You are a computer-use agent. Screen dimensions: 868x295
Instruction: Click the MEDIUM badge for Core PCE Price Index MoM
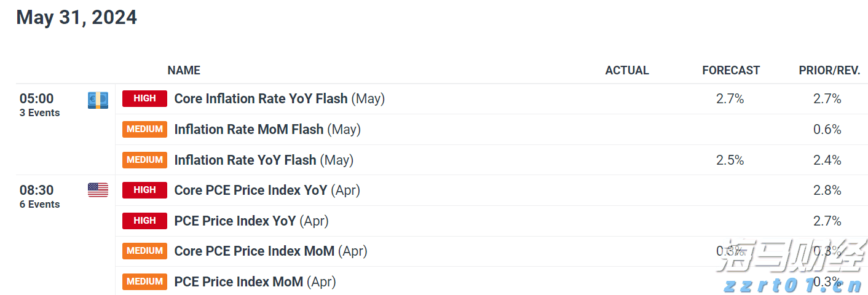[x=144, y=251]
